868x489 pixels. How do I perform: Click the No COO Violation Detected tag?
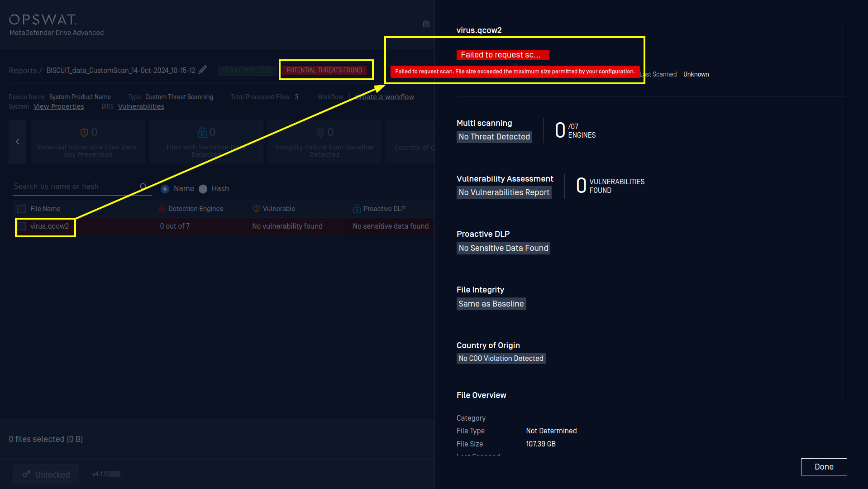501,359
